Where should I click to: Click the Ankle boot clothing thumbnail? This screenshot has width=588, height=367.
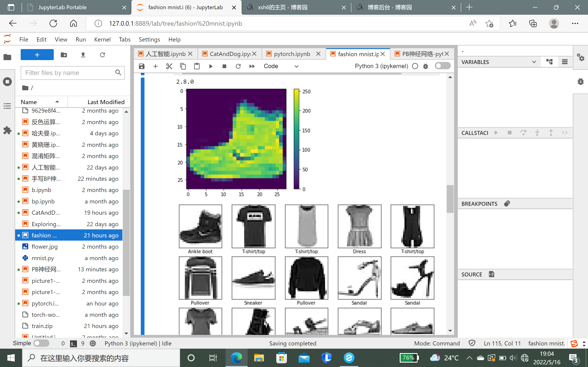pos(200,226)
